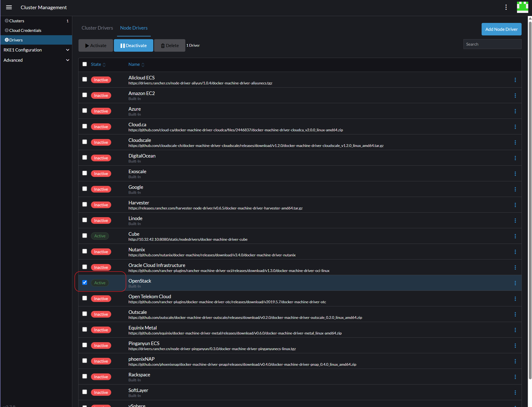Open row actions menu for Open Telekom Cloud

pyautogui.click(x=515, y=299)
